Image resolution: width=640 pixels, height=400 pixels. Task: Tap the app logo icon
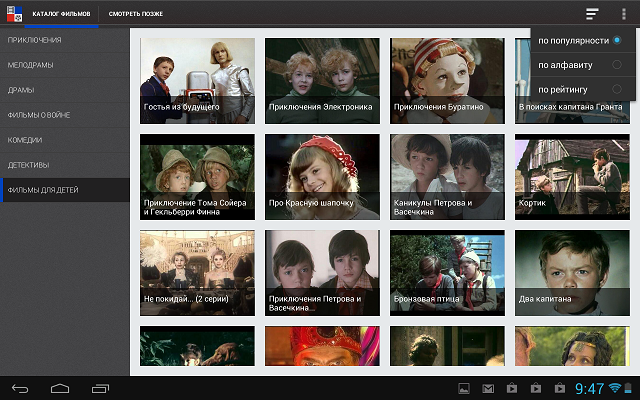pyautogui.click(x=15, y=14)
